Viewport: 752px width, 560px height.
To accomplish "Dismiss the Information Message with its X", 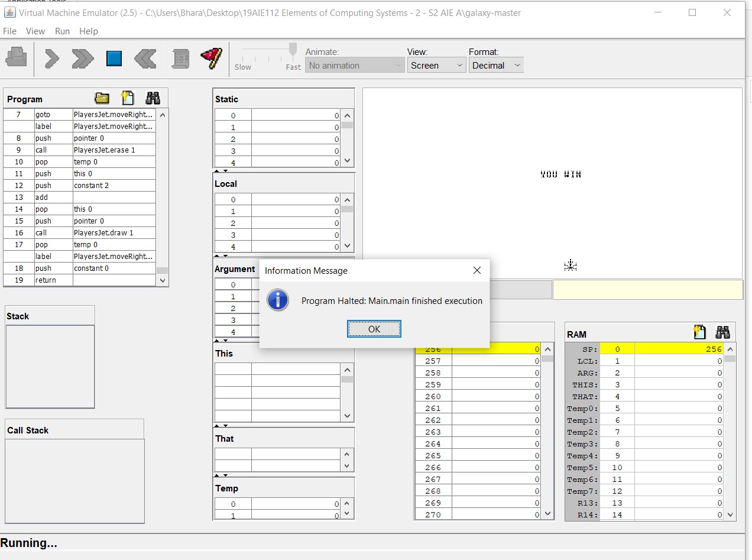I will pyautogui.click(x=477, y=270).
